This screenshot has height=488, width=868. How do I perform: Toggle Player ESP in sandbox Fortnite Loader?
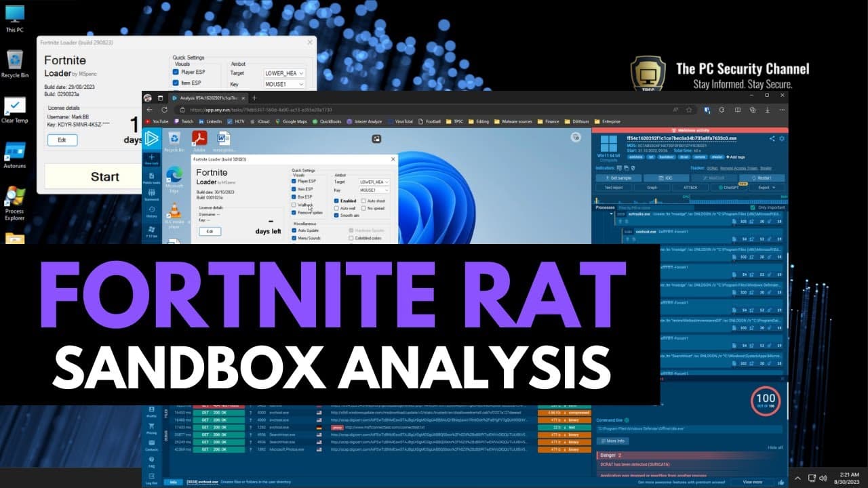coord(294,182)
